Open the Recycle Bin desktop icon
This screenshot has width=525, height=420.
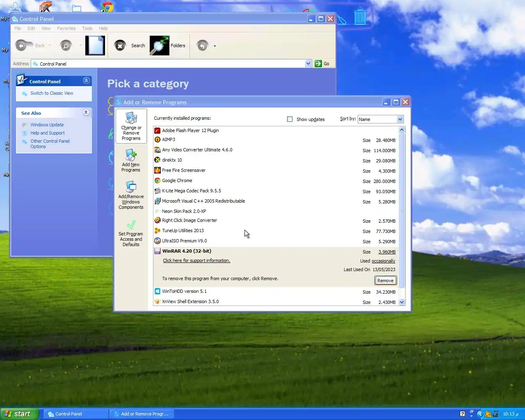pyautogui.click(x=360, y=16)
